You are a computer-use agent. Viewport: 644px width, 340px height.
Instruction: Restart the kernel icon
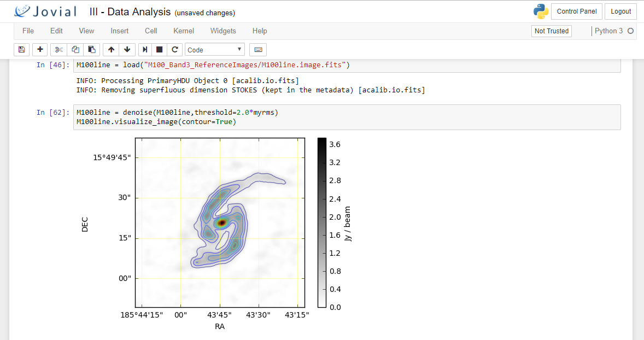(x=174, y=50)
